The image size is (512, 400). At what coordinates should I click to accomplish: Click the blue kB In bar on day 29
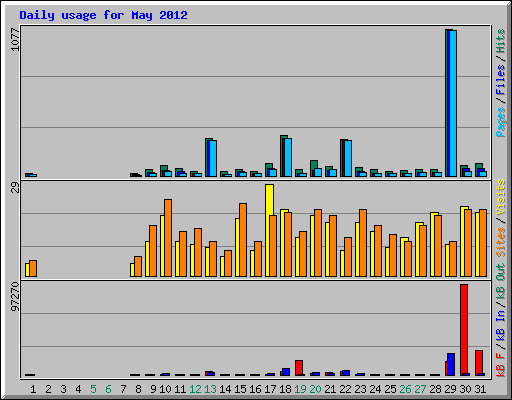pyautogui.click(x=451, y=364)
